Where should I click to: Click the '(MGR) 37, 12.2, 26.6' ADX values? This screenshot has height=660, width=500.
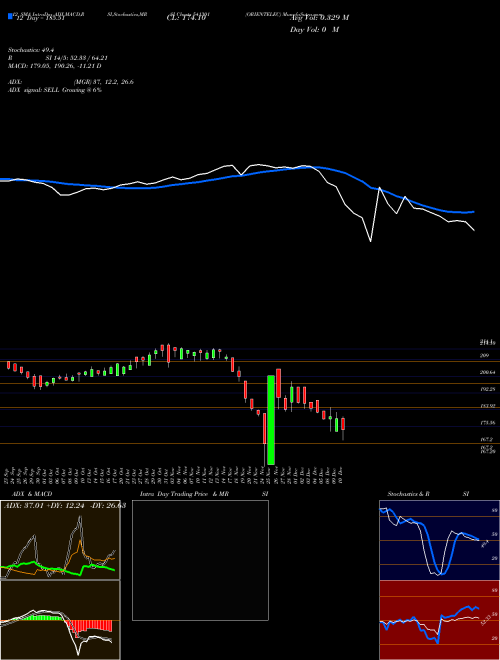point(104,82)
